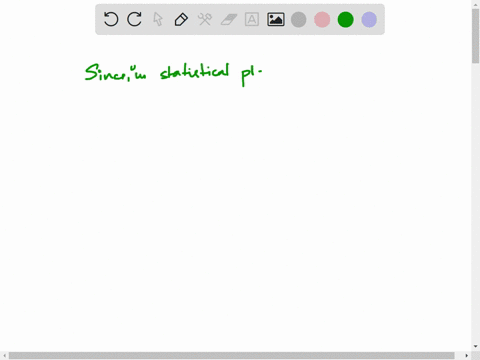Click the redo arrow icon
Image resolution: width=480 pixels, height=360 pixels.
point(134,19)
